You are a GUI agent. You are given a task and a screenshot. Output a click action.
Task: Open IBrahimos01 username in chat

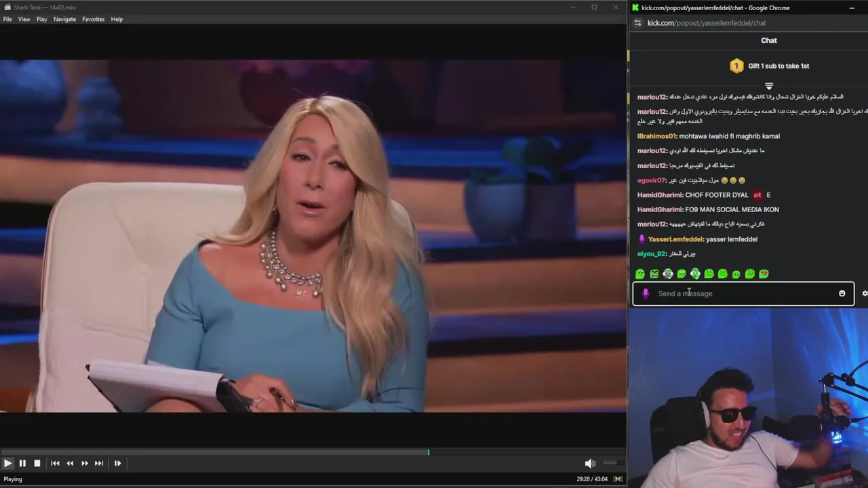pos(656,136)
